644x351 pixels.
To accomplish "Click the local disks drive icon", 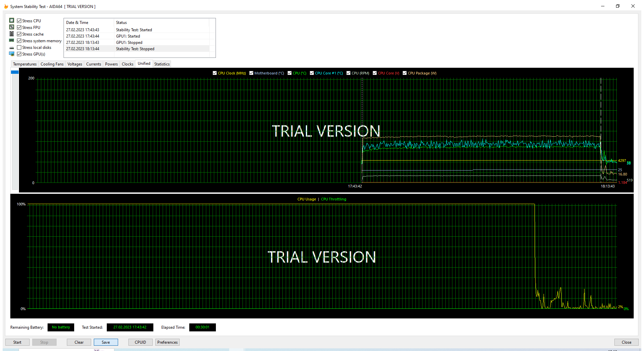I will [x=12, y=48].
